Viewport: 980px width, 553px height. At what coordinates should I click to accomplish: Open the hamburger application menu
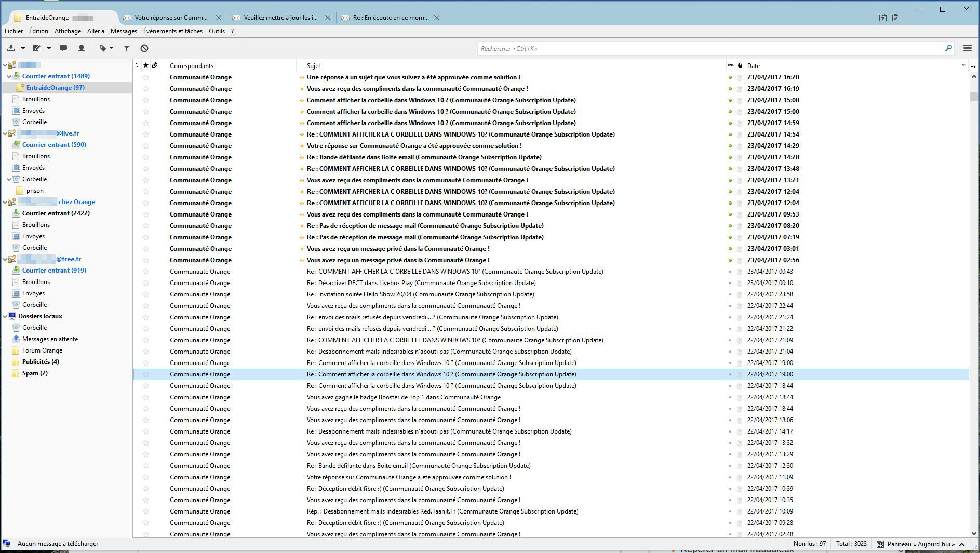pyautogui.click(x=967, y=48)
